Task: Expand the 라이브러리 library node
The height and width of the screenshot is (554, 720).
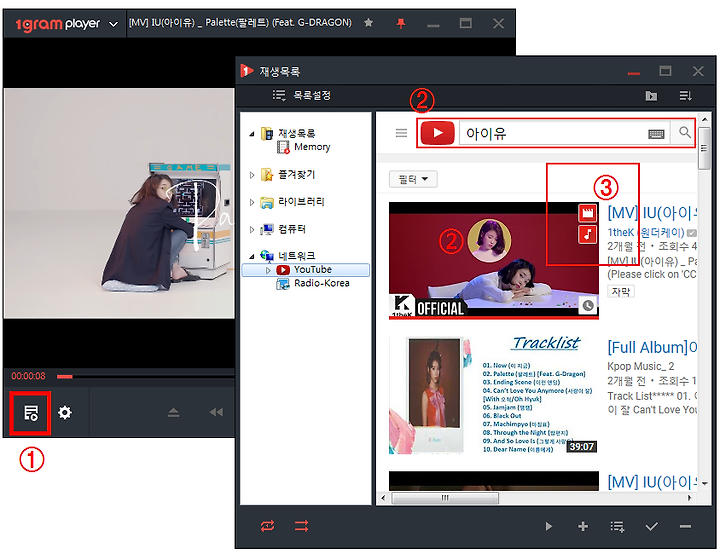Action: pos(252,202)
